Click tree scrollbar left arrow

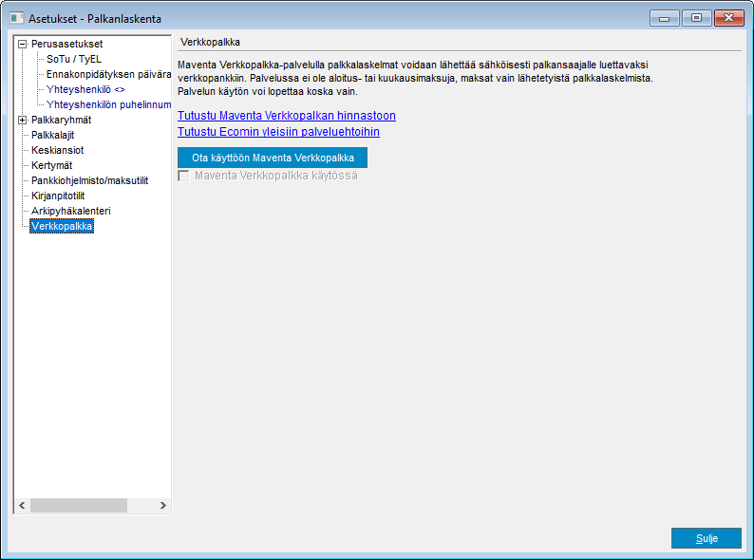pyautogui.click(x=22, y=506)
